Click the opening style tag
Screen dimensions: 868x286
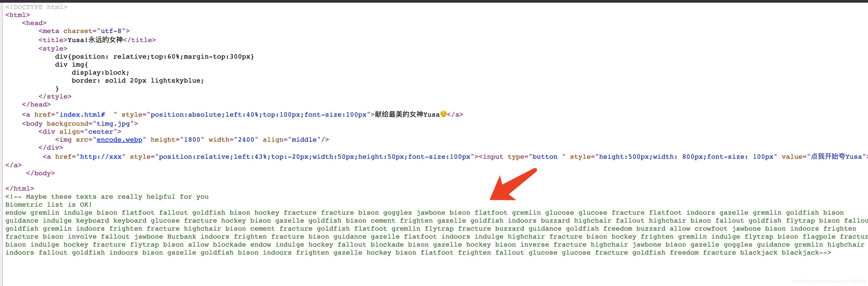(x=53, y=48)
